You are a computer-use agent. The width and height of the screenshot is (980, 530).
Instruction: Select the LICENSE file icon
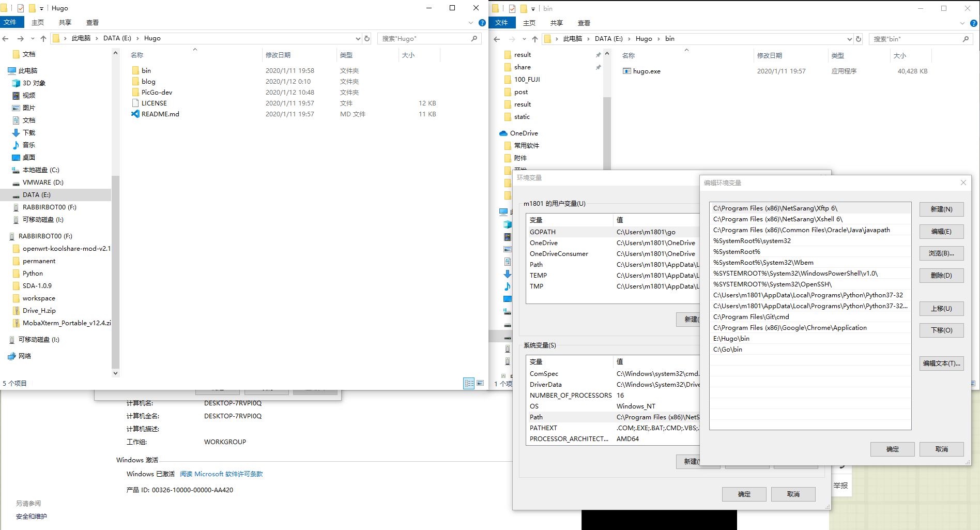pyautogui.click(x=135, y=103)
